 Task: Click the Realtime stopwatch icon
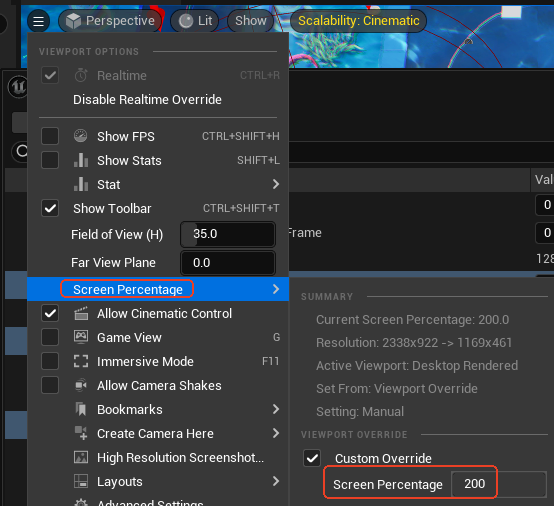click(81, 75)
